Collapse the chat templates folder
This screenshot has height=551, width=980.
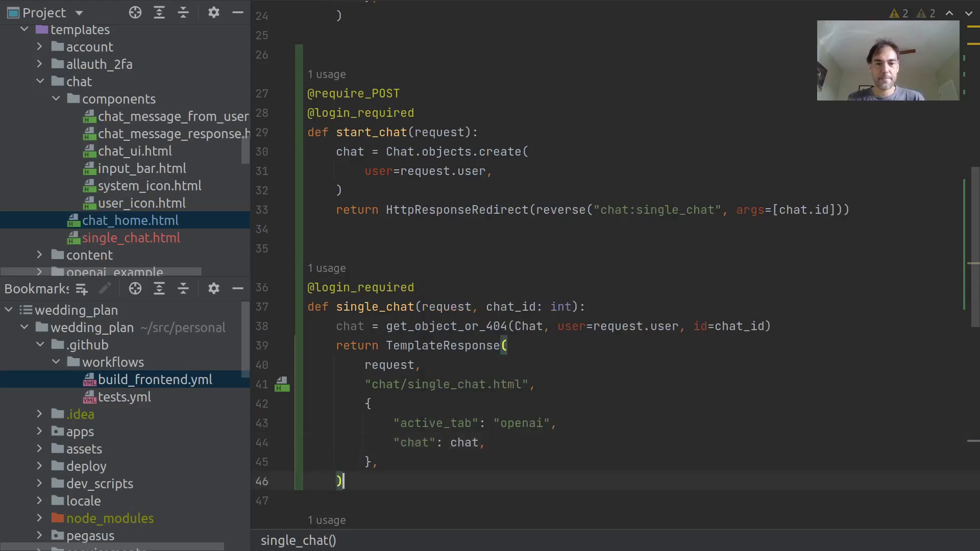[x=40, y=82]
